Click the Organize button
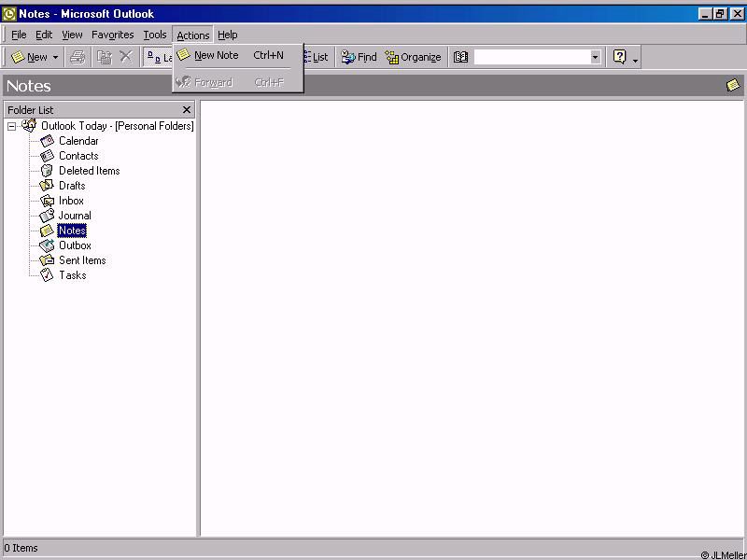Viewport: 747px width, 560px height. tap(413, 57)
